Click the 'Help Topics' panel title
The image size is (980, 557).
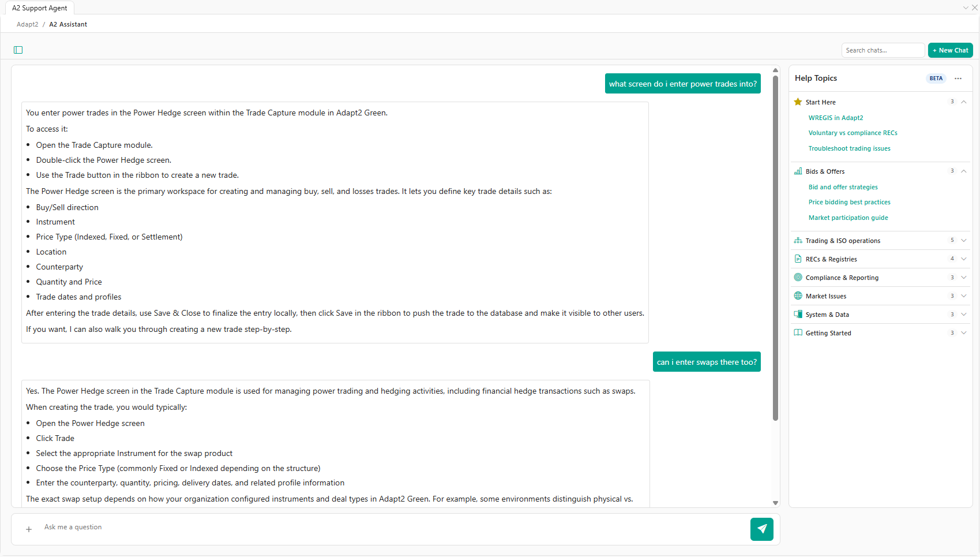pos(816,78)
